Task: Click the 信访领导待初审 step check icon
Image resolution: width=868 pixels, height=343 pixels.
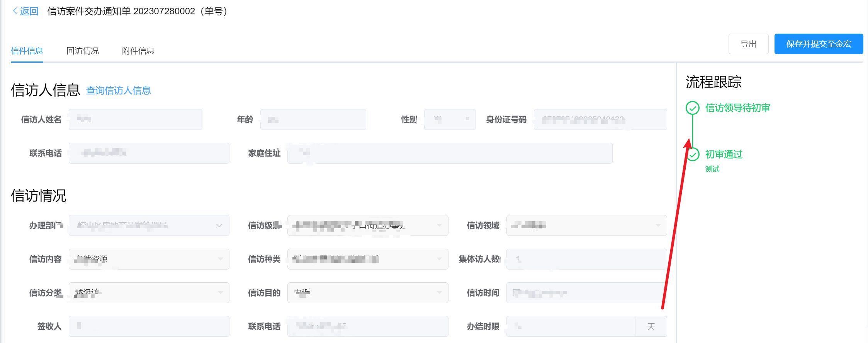Action: (692, 108)
